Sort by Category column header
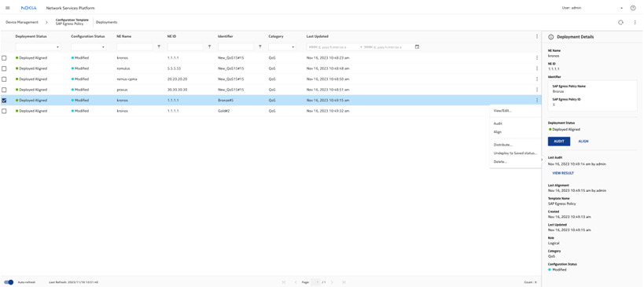 (x=276, y=36)
